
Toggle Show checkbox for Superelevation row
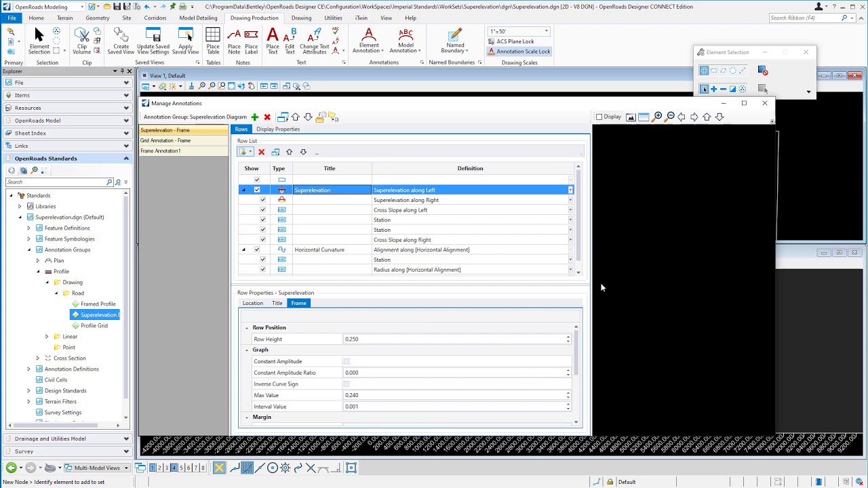(257, 190)
